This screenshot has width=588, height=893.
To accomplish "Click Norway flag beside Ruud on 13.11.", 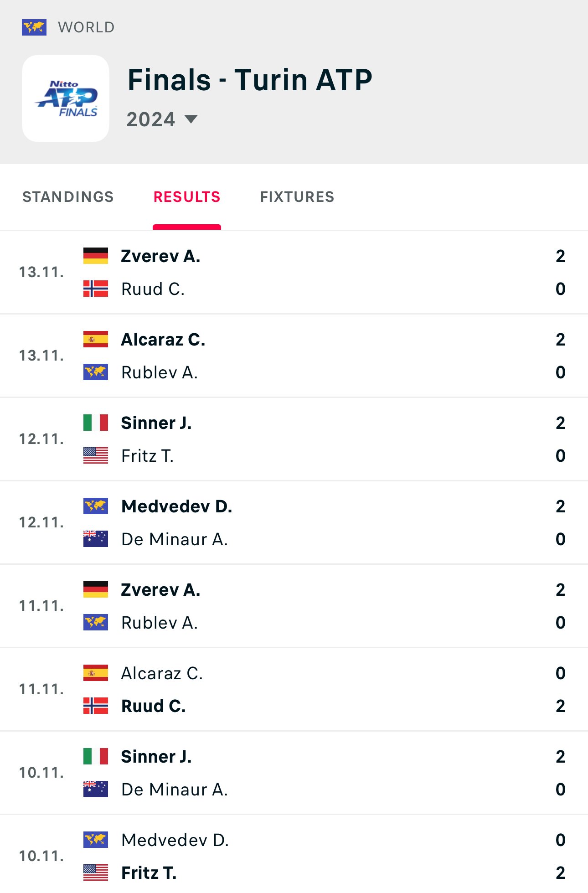I will (96, 289).
